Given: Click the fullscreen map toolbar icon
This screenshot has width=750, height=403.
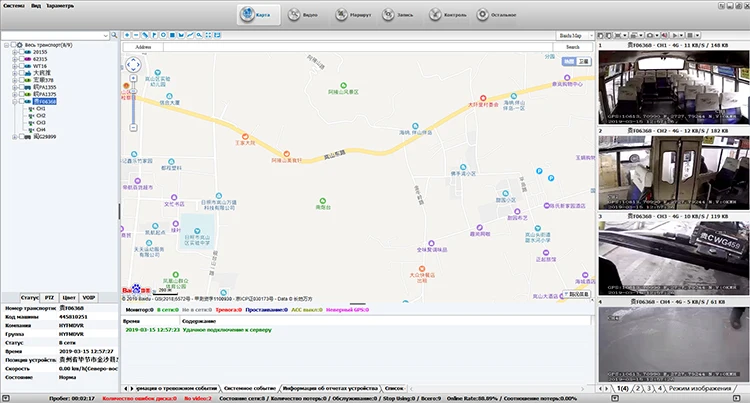Looking at the screenshot, I should [209, 35].
